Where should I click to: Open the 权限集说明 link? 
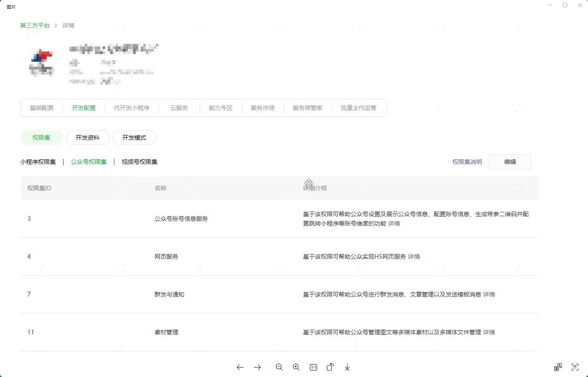(467, 162)
